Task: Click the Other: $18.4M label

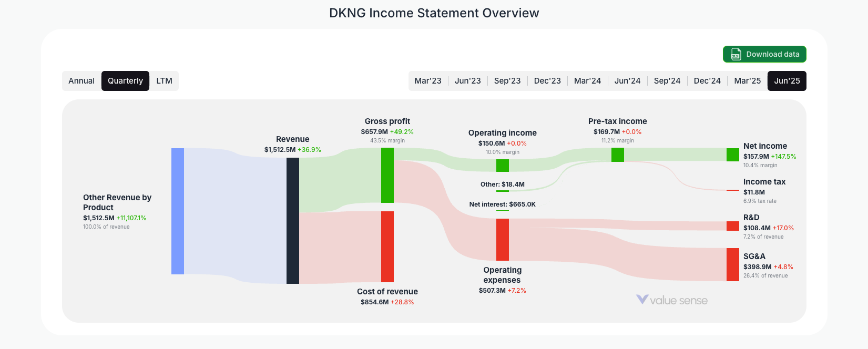Action: [x=503, y=184]
